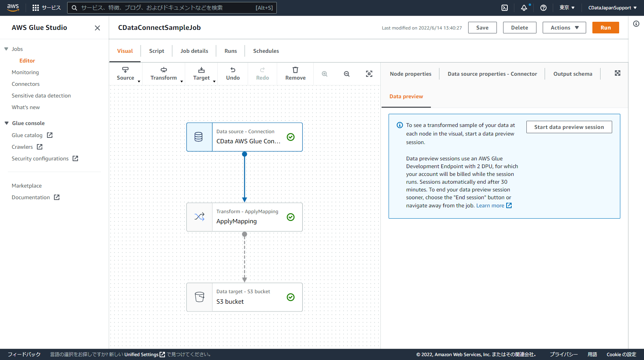Open Sensitive data detection page
Viewport: 644px width, 360px height.
[x=41, y=96]
